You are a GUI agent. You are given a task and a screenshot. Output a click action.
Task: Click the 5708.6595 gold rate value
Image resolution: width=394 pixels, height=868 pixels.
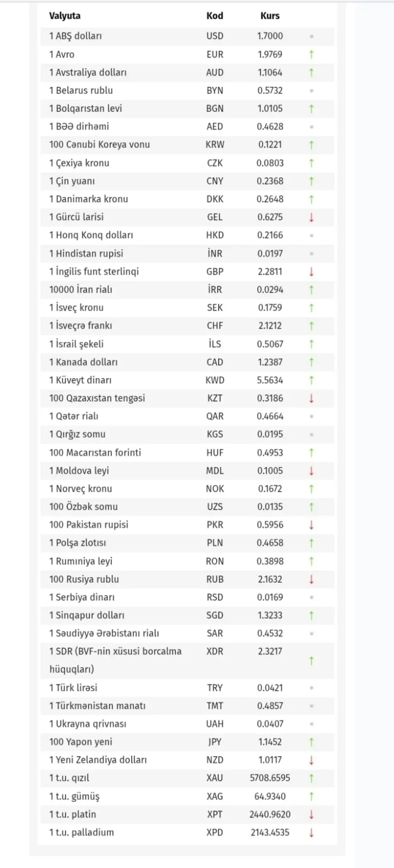point(270,778)
